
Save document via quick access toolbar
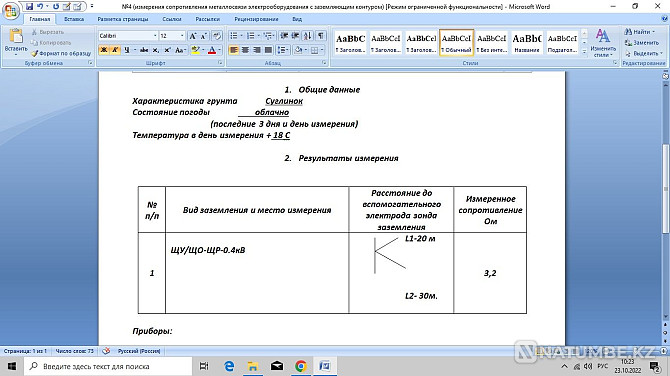pyautogui.click(x=29, y=6)
